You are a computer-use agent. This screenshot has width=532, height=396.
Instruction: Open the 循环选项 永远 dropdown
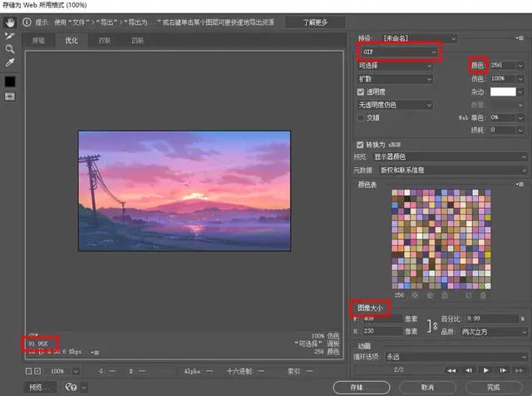(456, 357)
